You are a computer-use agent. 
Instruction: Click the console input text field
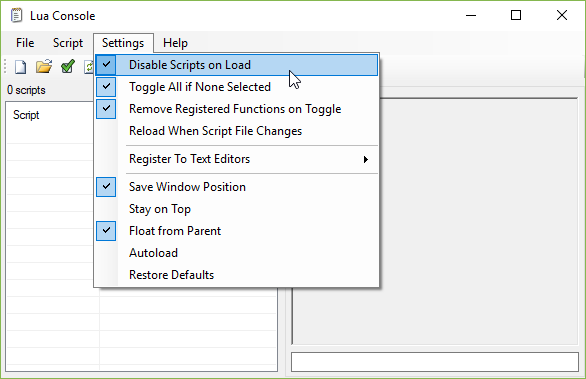click(435, 362)
